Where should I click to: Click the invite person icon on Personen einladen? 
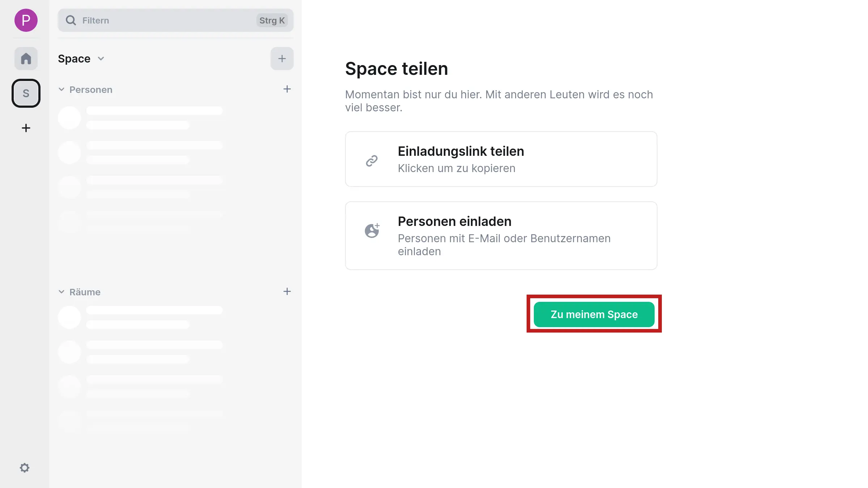click(x=372, y=230)
